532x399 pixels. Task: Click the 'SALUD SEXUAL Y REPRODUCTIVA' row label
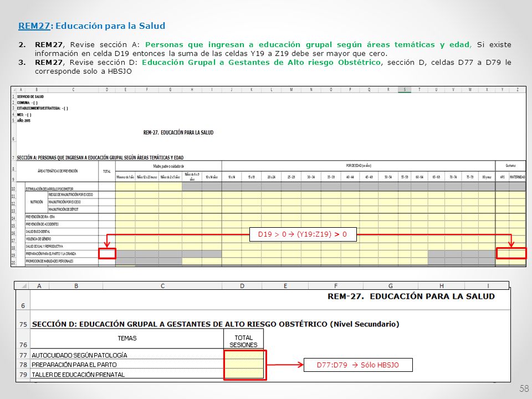[44, 246]
